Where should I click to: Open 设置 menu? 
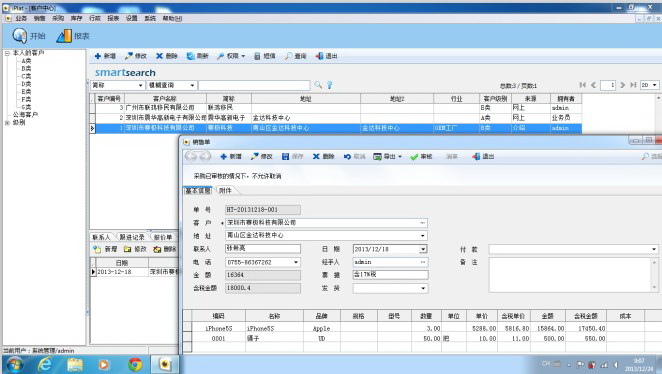point(132,18)
